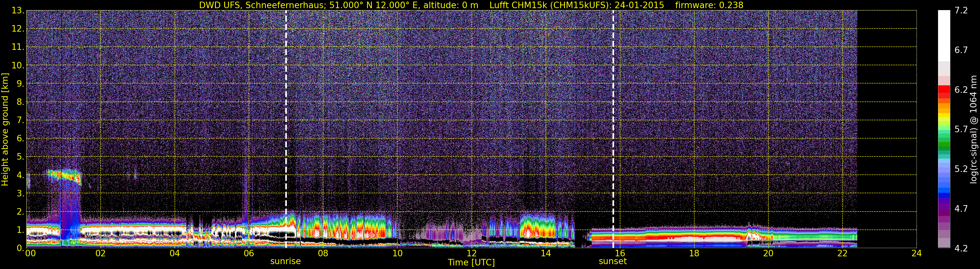980x269 pixels.
Task: Click the colorbar value '5.2'
Action: click(x=961, y=169)
